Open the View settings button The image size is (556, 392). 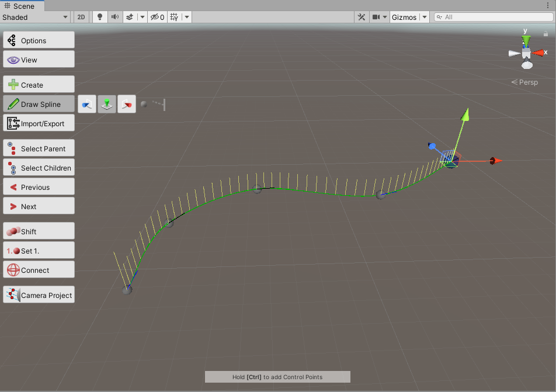(39, 59)
